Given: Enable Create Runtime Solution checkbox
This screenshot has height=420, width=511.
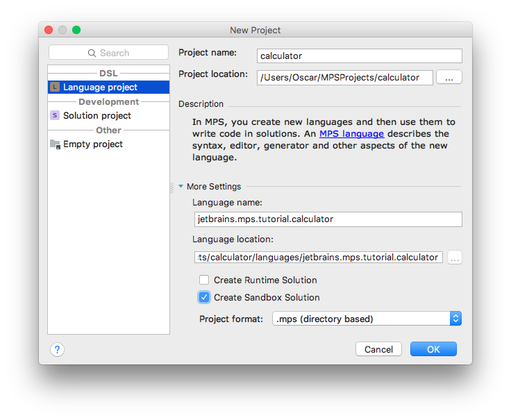Looking at the screenshot, I should coord(204,280).
